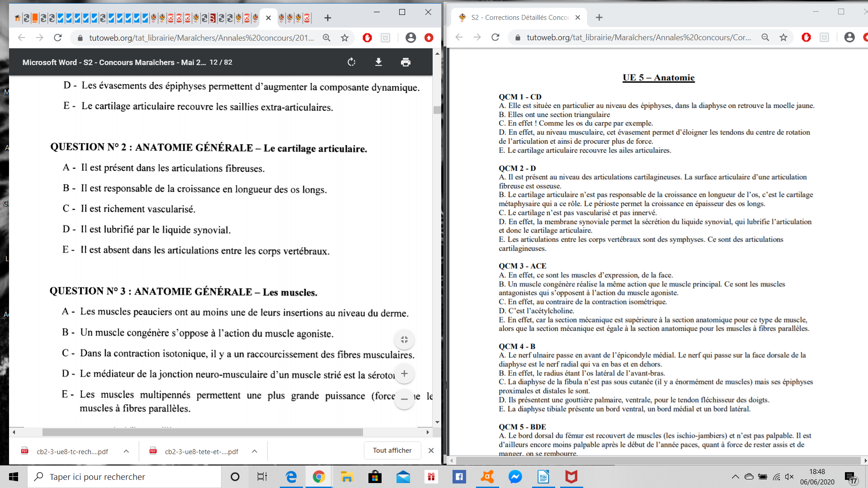Reload the left browser page
868x488 pixels.
[57, 38]
